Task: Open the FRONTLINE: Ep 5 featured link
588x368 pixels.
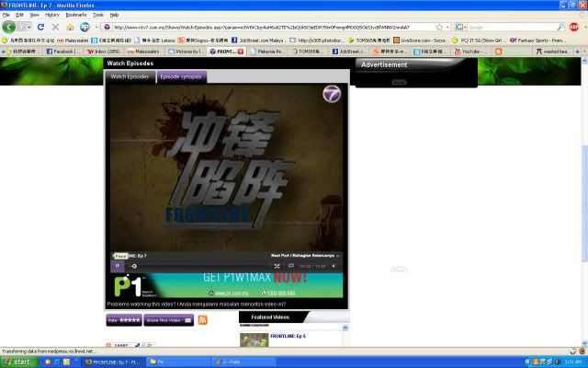Action: coord(288,336)
